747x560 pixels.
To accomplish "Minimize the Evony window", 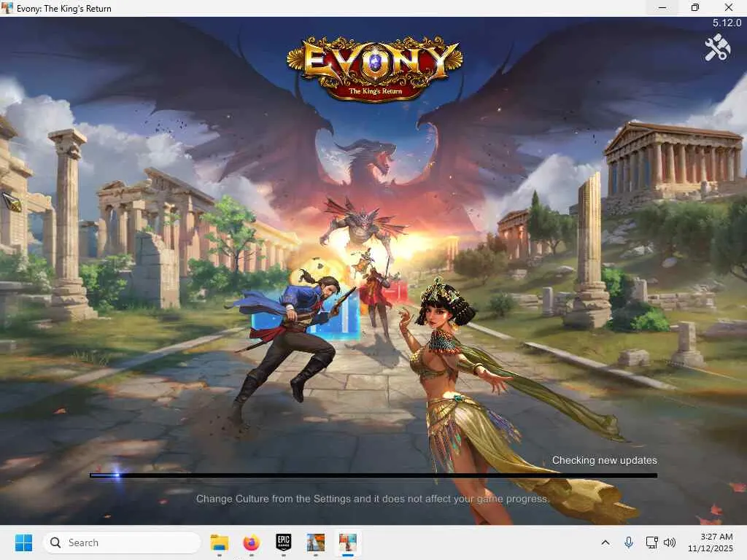I will point(662,7).
